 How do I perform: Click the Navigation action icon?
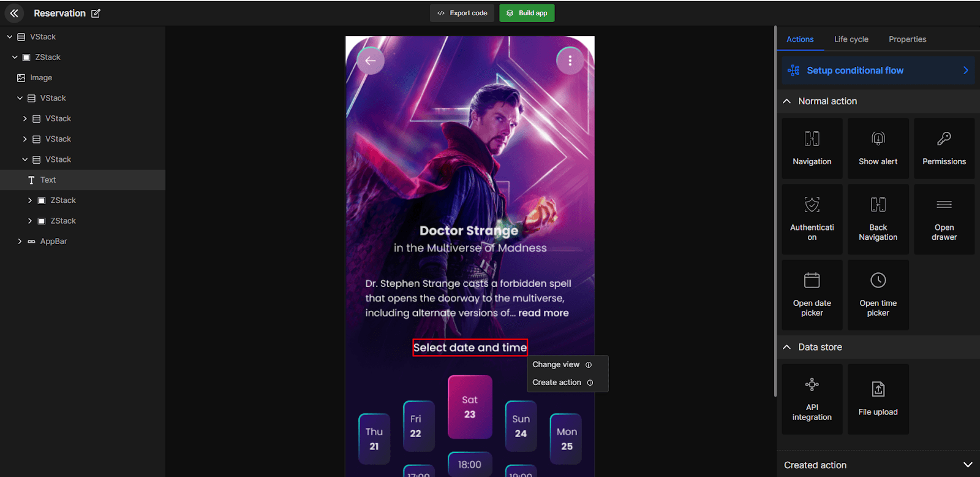(812, 139)
